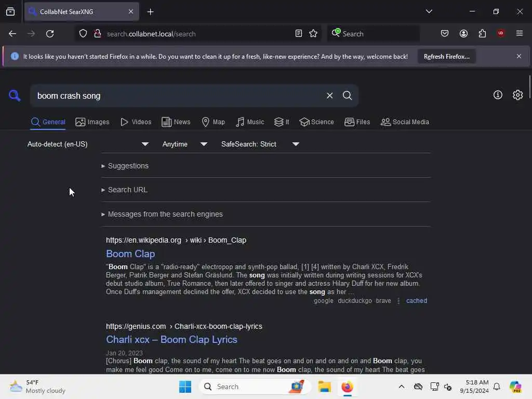Open the extensions puzzle menu
This screenshot has height=399, width=532.
482,33
